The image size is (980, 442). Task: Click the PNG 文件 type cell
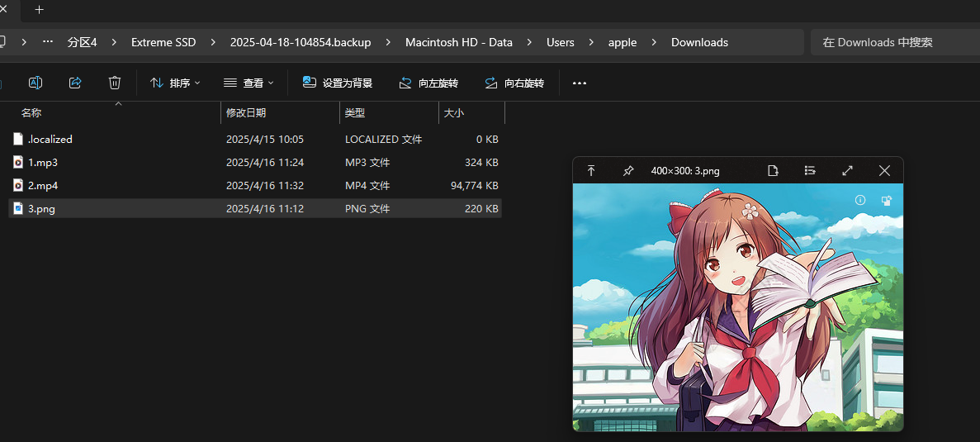[367, 209]
